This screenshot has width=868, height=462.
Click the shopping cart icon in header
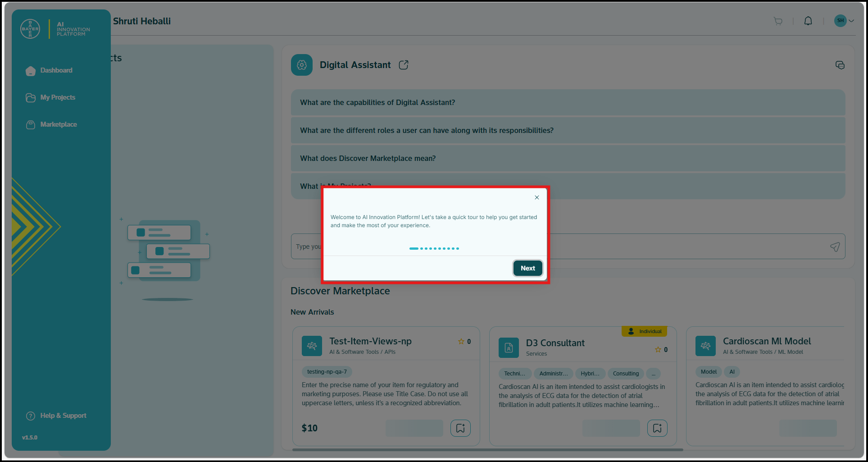click(778, 21)
